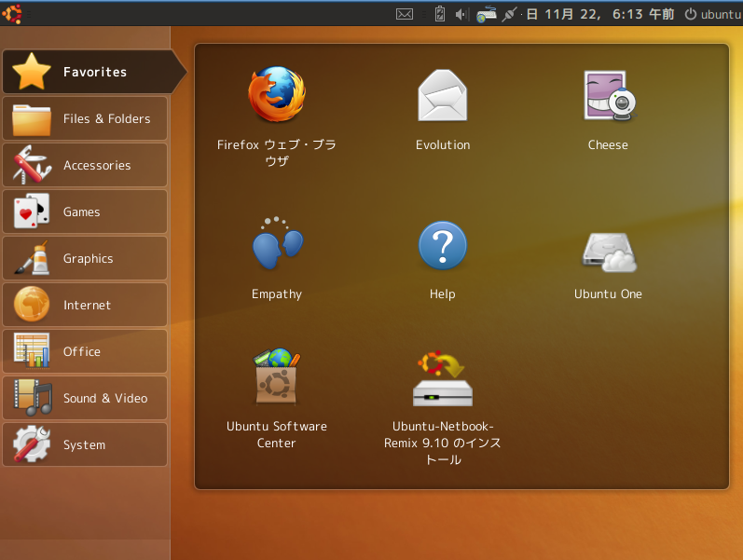Switch to the Internet category
This screenshot has height=560, width=743.
(x=85, y=305)
